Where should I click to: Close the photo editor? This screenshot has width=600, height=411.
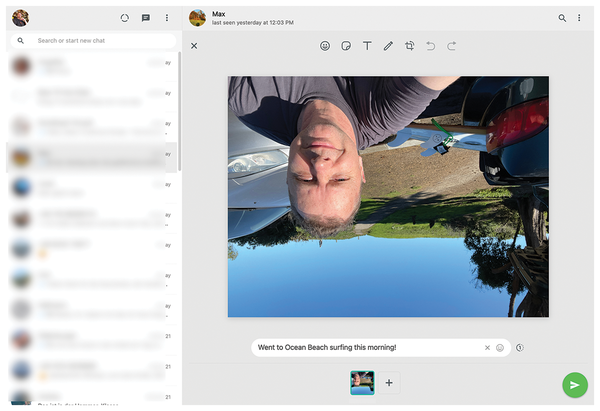[x=194, y=46]
